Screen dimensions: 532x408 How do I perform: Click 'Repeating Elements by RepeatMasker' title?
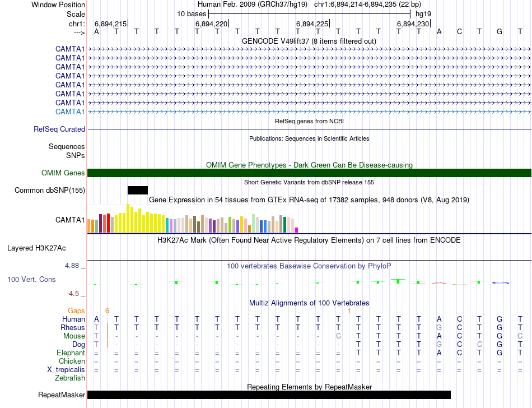pos(310,387)
